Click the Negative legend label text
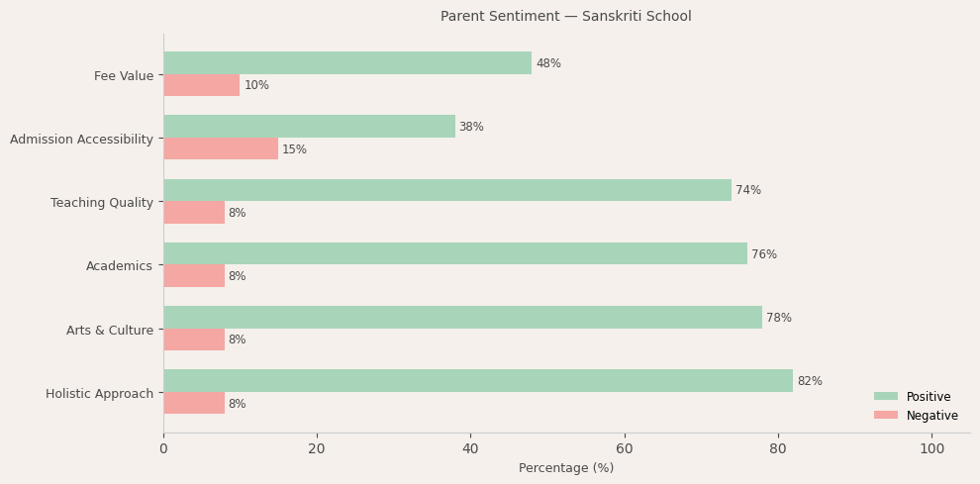This screenshot has height=484, width=980. 932,416
